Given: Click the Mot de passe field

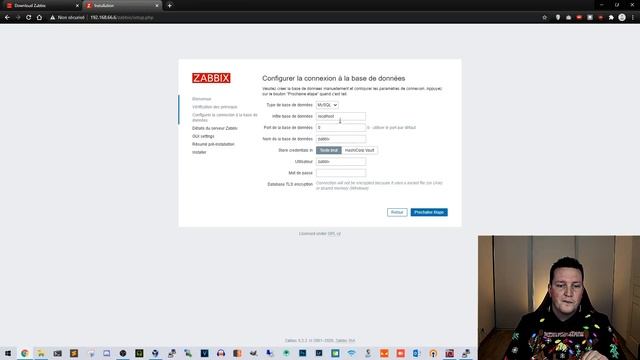Looking at the screenshot, I should point(341,173).
